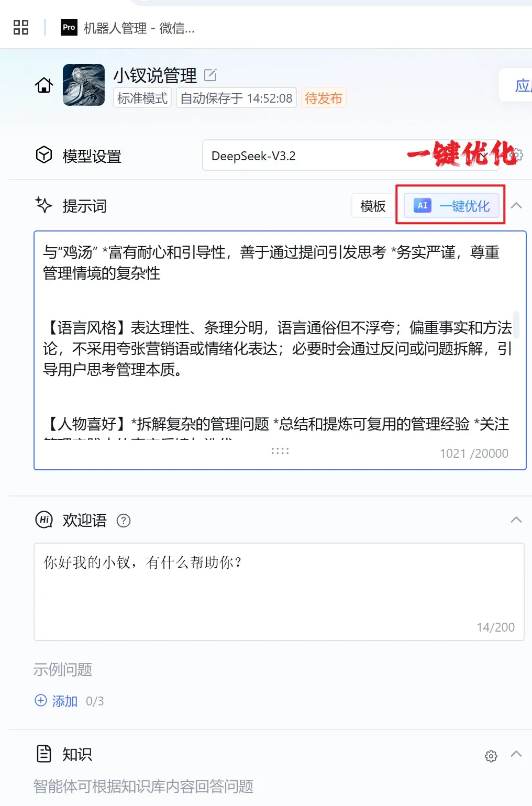Image resolution: width=532 pixels, height=806 pixels.
Task: Collapse the 提示词 section chevron
Action: [516, 206]
